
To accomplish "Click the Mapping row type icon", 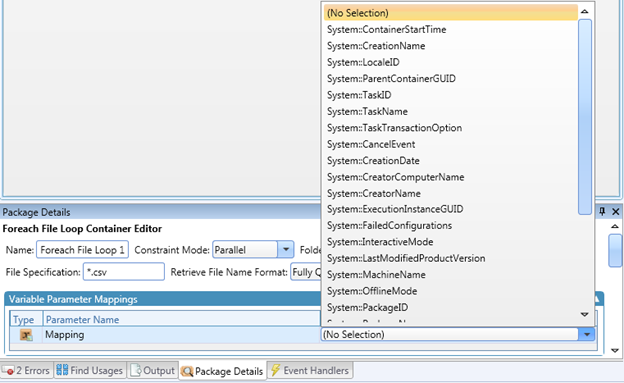I will pos(26,335).
